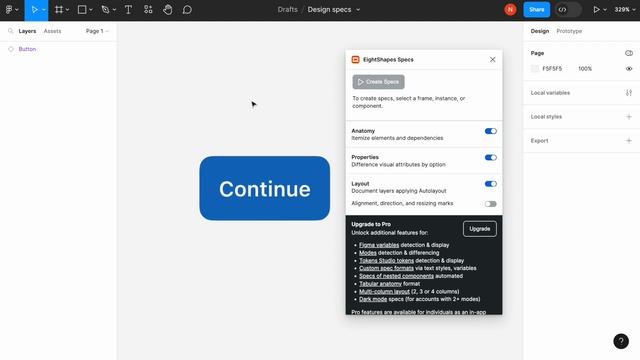Open the Tabular anatomy link
This screenshot has height=360, width=640.
click(380, 284)
